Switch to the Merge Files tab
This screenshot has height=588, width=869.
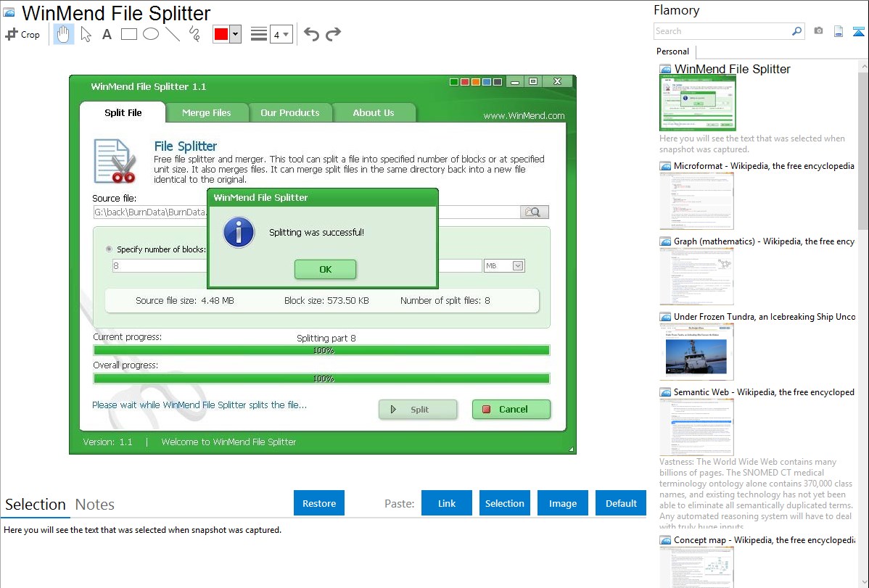click(206, 112)
